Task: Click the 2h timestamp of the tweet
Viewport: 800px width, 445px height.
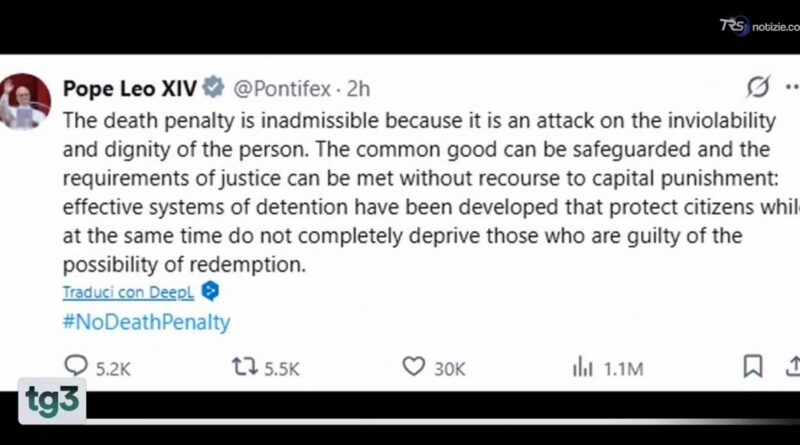Action: [x=358, y=89]
